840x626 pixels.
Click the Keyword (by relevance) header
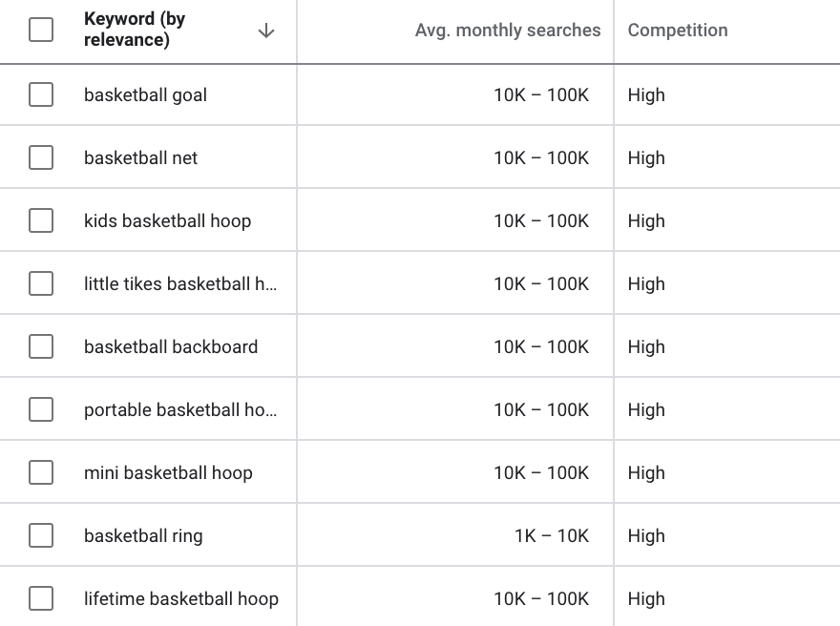tap(135, 29)
